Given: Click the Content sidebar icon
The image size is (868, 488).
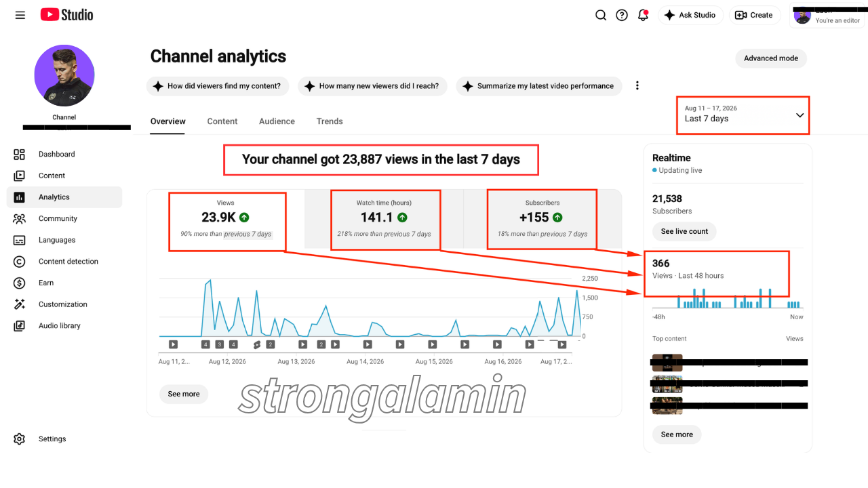Looking at the screenshot, I should coord(20,176).
